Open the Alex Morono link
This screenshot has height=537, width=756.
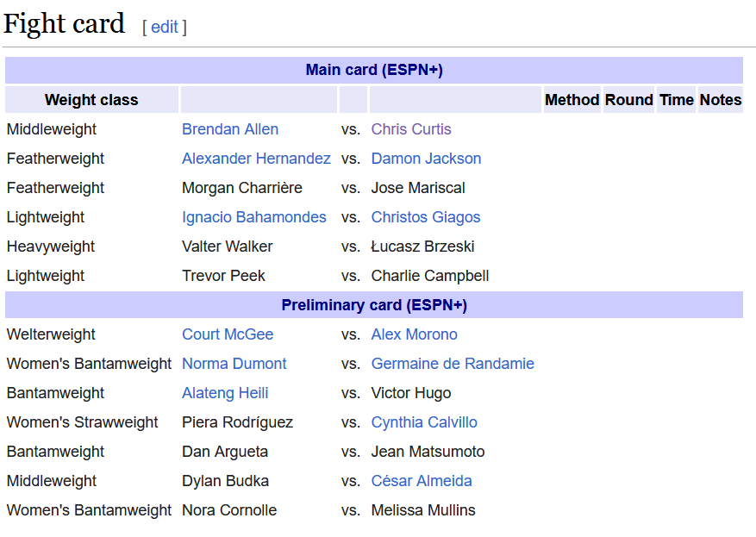click(x=414, y=334)
